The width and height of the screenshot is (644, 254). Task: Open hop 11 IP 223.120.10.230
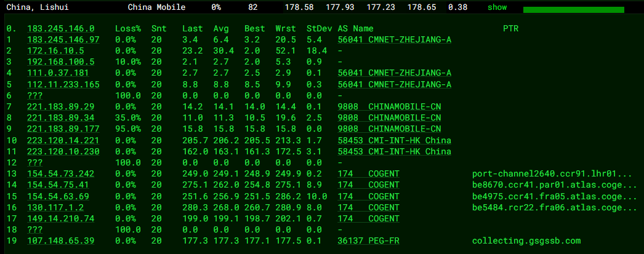pos(63,151)
